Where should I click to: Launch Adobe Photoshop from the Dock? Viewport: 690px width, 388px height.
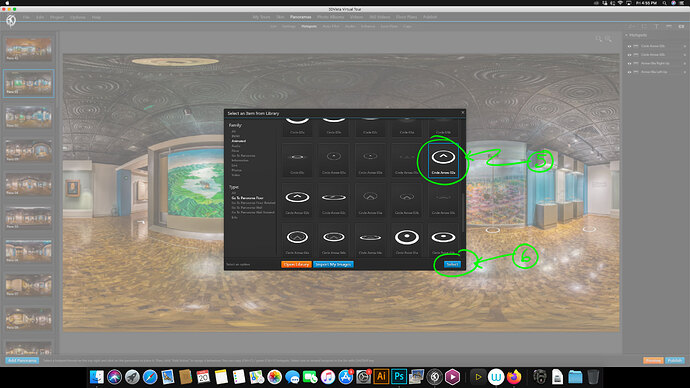(399, 377)
